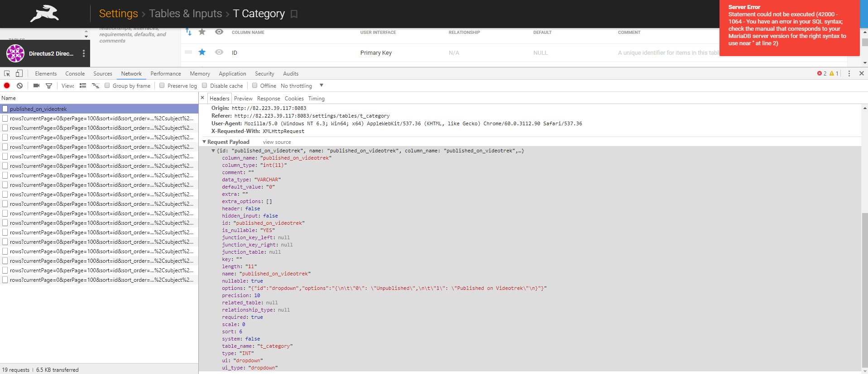
Task: Switch to Sources tab
Action: click(103, 73)
